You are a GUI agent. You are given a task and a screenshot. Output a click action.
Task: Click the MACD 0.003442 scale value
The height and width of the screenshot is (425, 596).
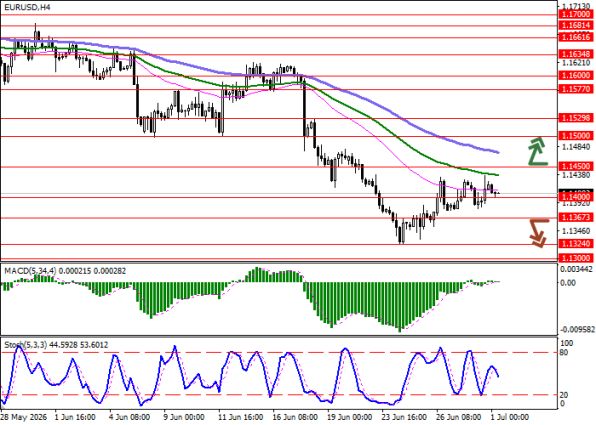point(577,270)
